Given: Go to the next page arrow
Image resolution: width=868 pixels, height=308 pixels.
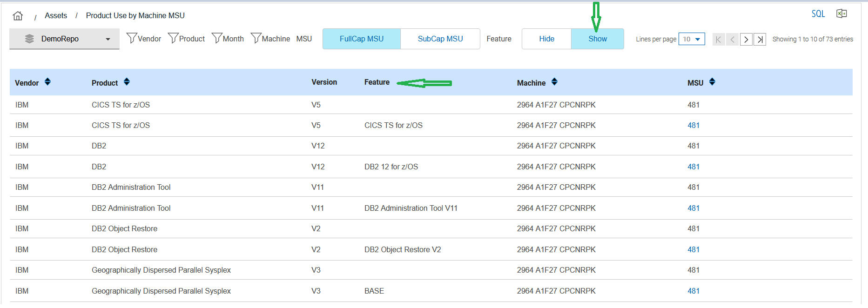Looking at the screenshot, I should 746,40.
